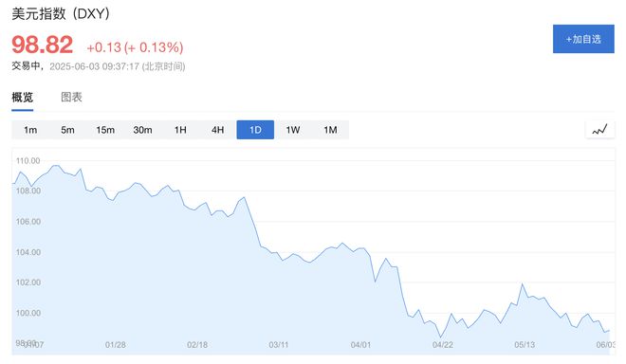Click the 美元指数 (DXY) title
Screen dimensions: 626x364
pos(61,14)
